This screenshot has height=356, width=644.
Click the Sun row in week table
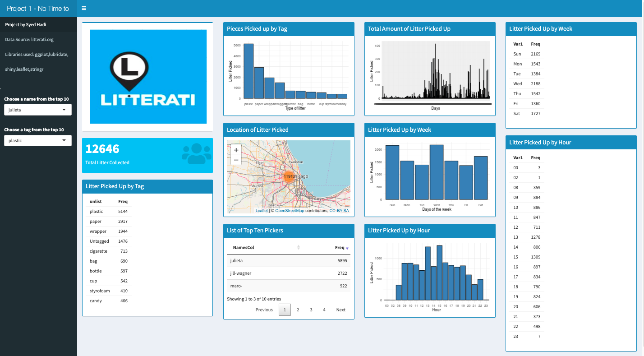[527, 54]
